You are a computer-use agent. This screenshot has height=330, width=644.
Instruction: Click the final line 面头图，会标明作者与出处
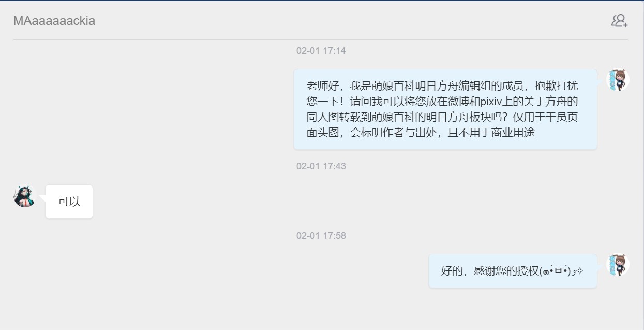371,132
